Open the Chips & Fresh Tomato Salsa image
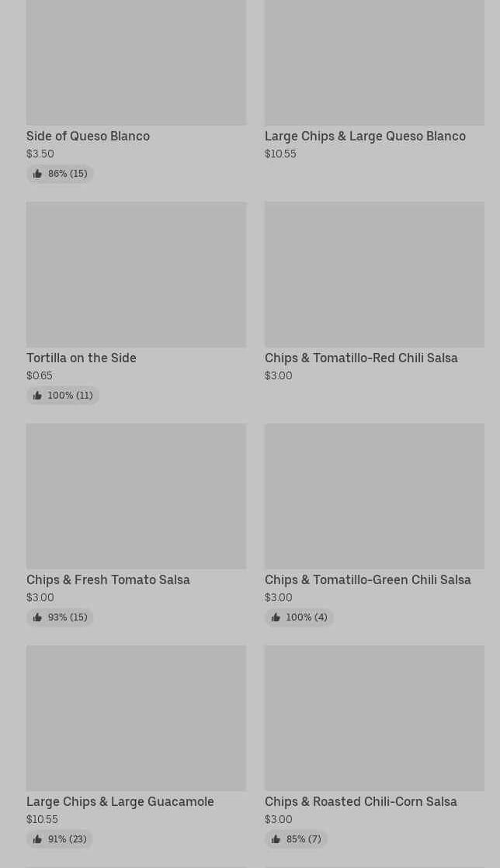This screenshot has width=500, height=868. [136, 496]
